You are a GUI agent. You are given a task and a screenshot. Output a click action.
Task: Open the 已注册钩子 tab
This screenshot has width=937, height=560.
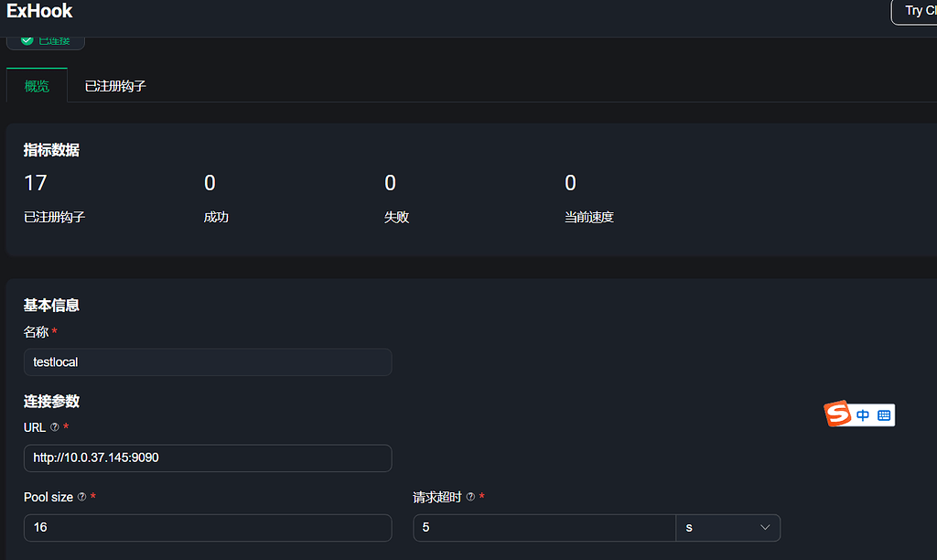coord(115,86)
